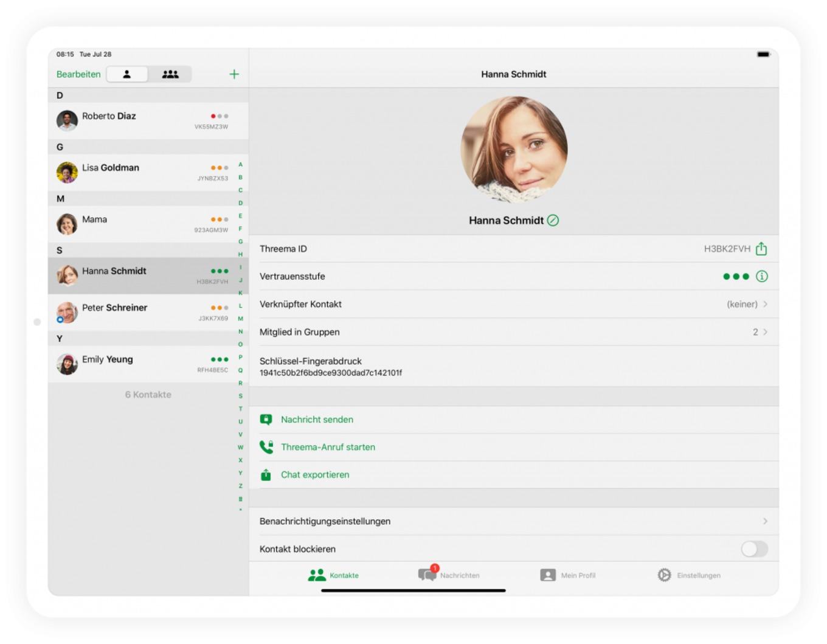Open Emily Yeung contact

coord(148,364)
